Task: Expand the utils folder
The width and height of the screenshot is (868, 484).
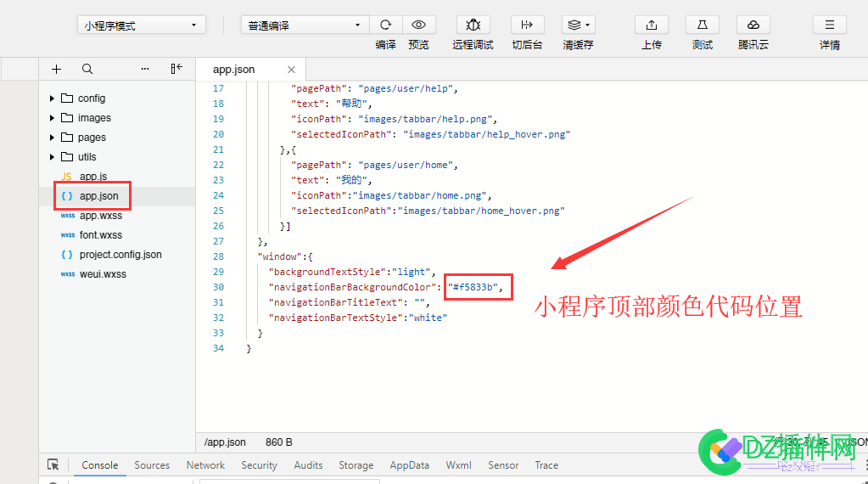Action: [x=52, y=157]
